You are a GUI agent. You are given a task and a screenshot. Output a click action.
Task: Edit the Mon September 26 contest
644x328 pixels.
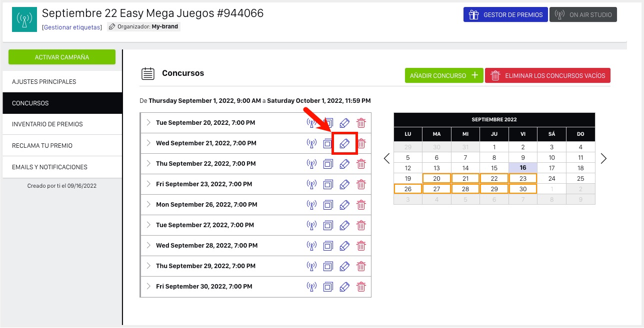344,205
